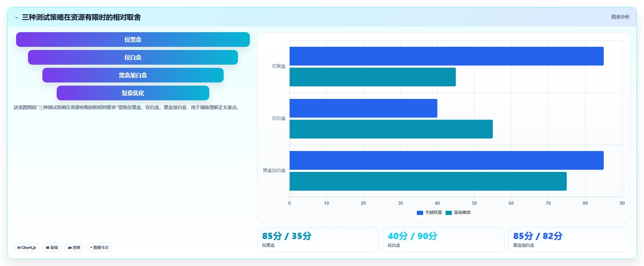Screen dimensions: 644x266
Task: Click the small icon before the chart title
Action: click(x=16, y=17)
